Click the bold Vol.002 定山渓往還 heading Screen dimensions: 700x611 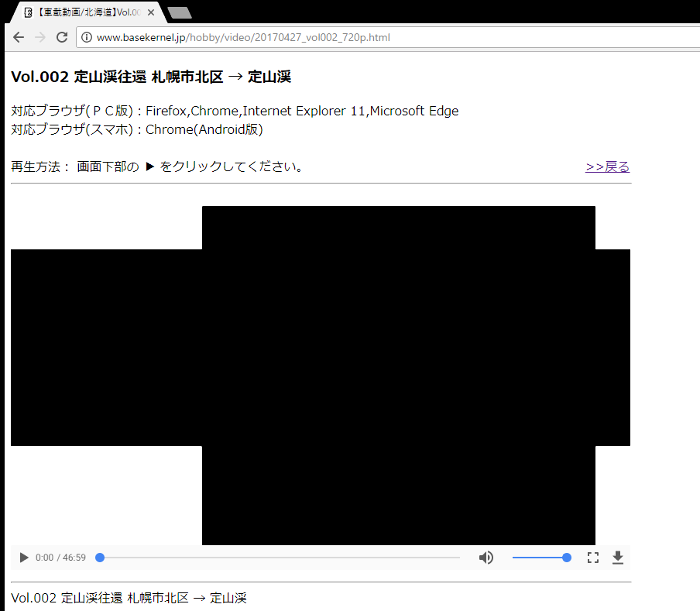150,77
